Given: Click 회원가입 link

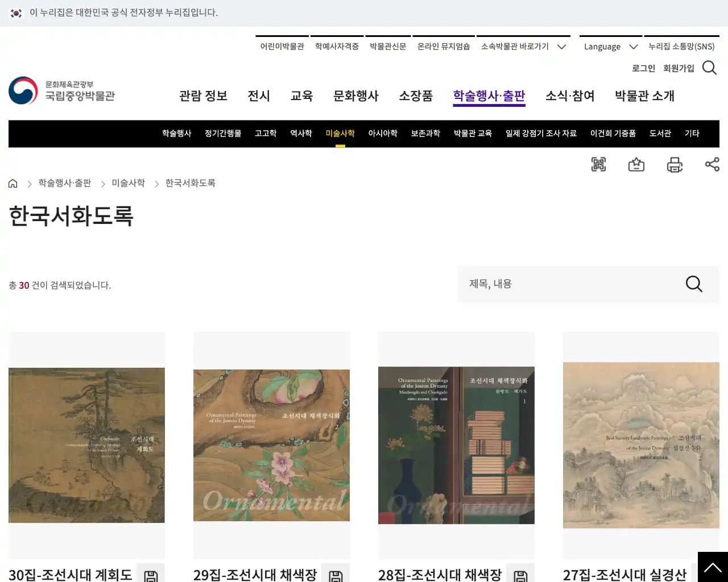Looking at the screenshot, I should 679,68.
